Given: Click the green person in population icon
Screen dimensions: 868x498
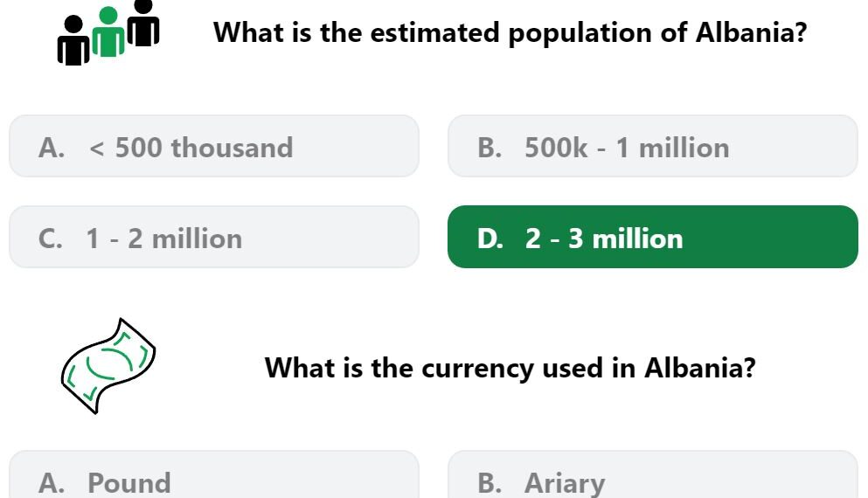Looking at the screenshot, I should [108, 31].
